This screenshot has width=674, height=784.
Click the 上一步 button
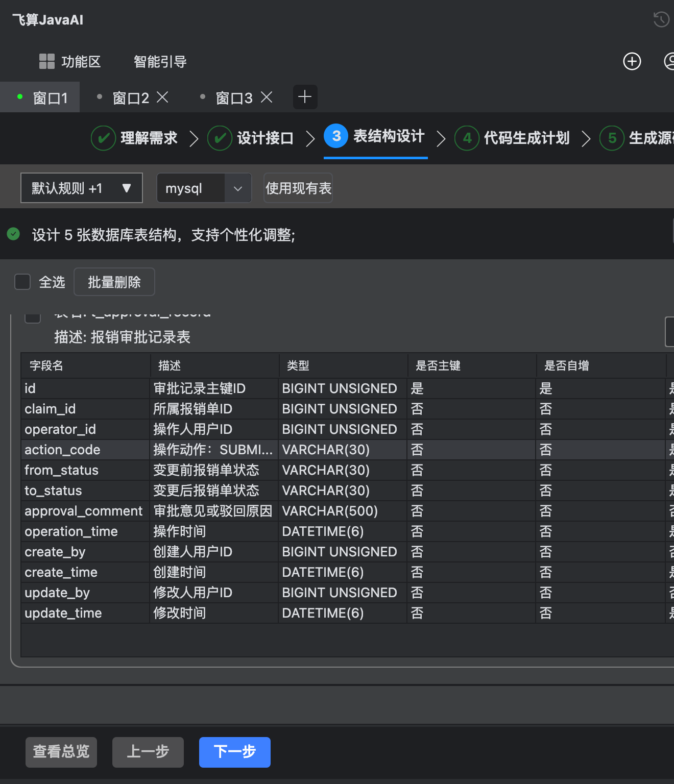(x=148, y=752)
